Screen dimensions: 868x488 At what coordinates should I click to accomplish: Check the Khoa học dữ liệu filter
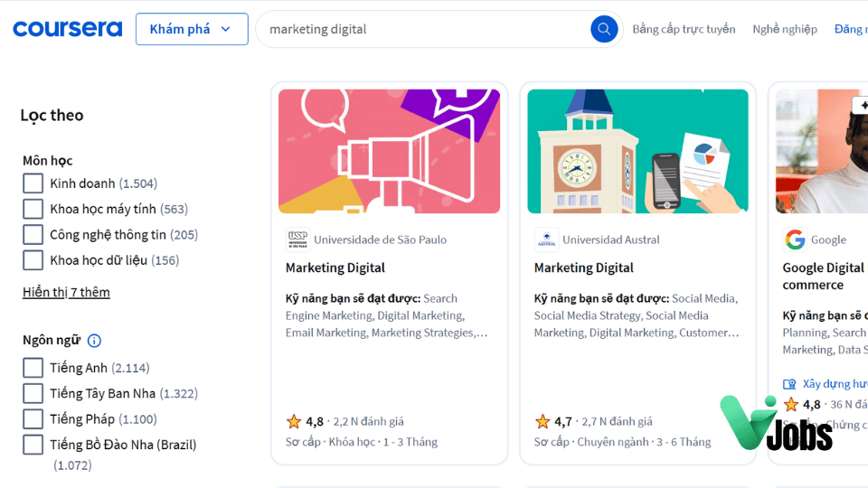tap(33, 260)
